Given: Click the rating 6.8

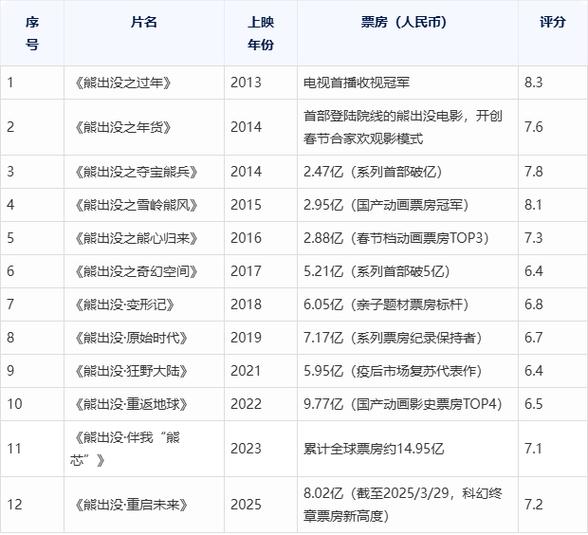Looking at the screenshot, I should pos(534,305).
